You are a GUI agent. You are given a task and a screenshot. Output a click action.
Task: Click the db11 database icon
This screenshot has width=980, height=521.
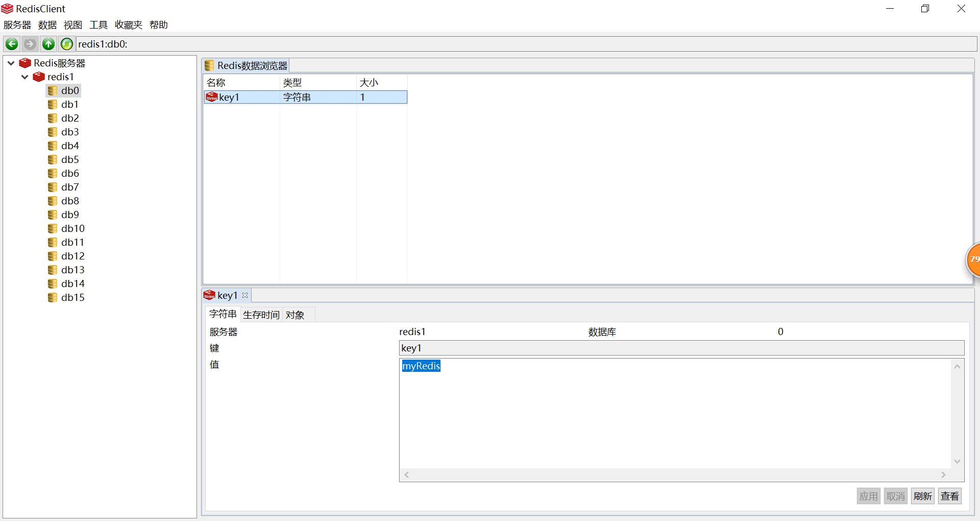pyautogui.click(x=53, y=242)
